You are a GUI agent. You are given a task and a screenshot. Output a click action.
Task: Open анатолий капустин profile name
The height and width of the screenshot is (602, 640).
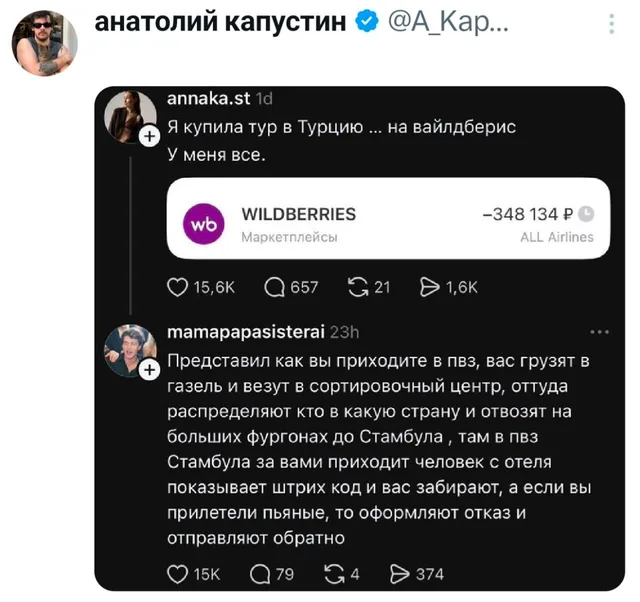pos(220,22)
